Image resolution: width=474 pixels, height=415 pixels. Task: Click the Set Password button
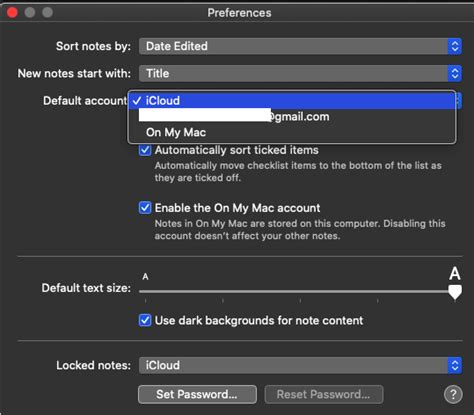click(197, 395)
